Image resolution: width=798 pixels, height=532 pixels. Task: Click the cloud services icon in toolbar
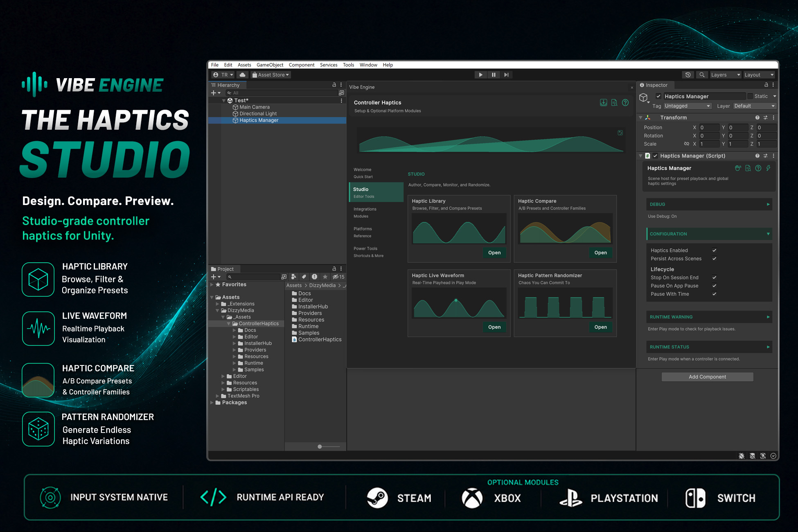pyautogui.click(x=243, y=75)
